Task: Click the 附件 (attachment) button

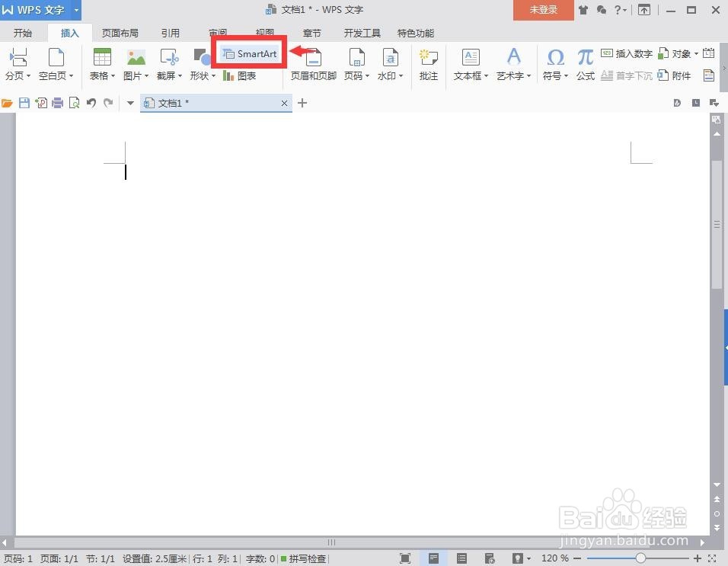Action: click(674, 75)
